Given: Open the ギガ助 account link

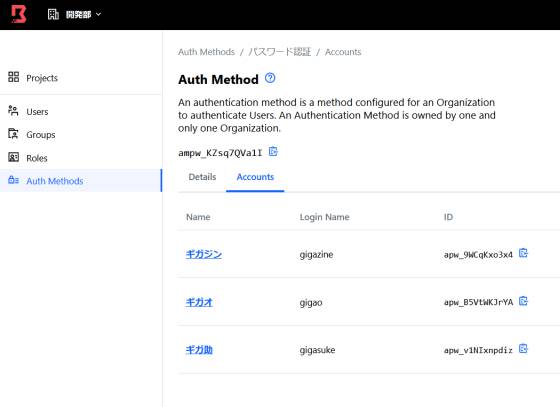Looking at the screenshot, I should tap(199, 350).
